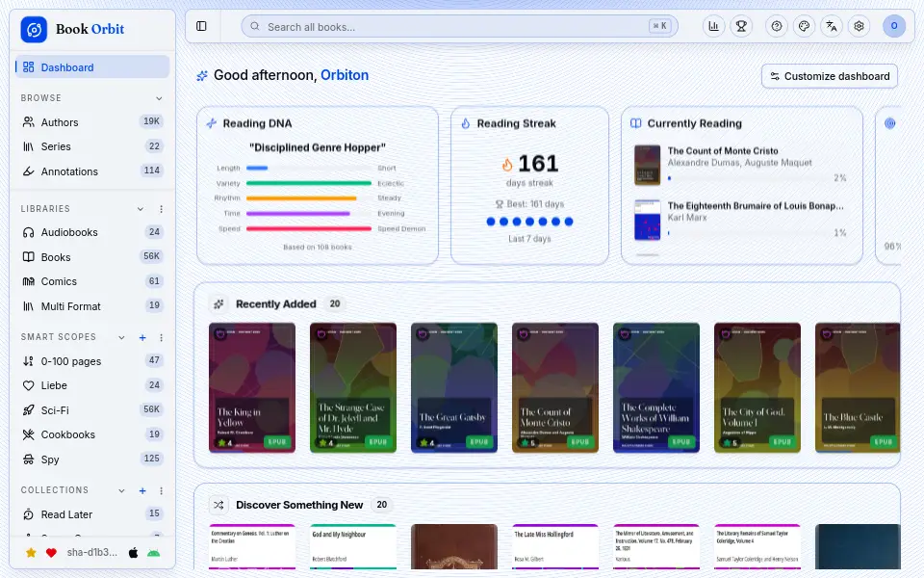924x578 pixels.
Task: Click the Android icon in sidebar footer
Action: coord(154,553)
